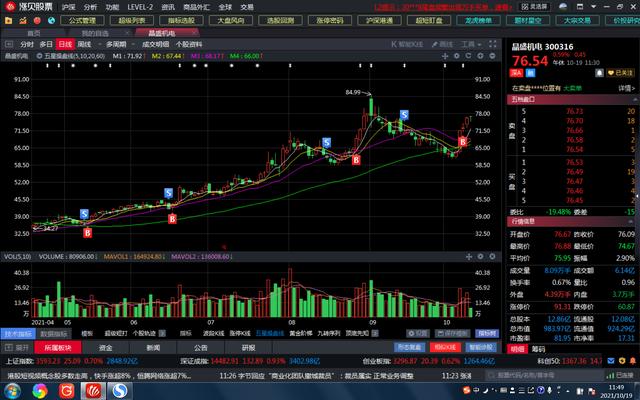The image size is (640, 400).
Task: Expand the 多周期 dropdown
Action: tap(119, 44)
